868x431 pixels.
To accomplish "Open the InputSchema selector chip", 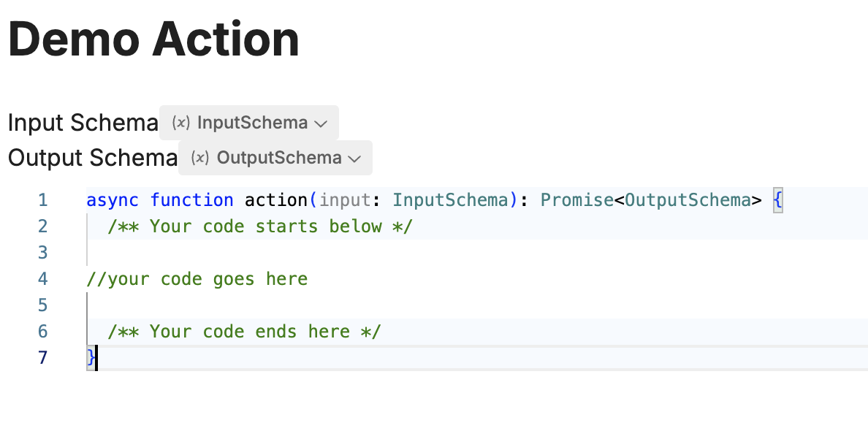I will click(x=249, y=123).
